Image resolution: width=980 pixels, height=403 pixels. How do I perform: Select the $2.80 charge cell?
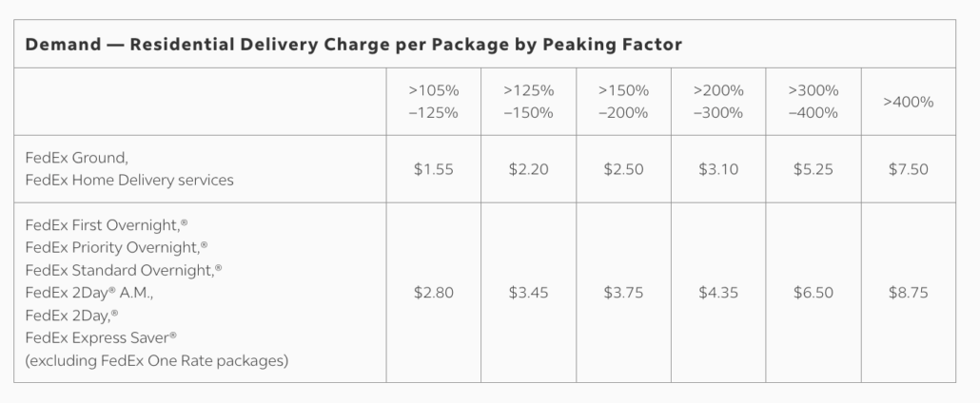(x=434, y=293)
